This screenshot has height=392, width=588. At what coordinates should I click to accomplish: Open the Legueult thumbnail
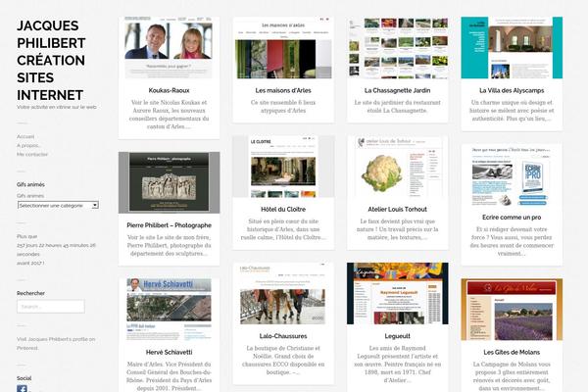(x=398, y=294)
